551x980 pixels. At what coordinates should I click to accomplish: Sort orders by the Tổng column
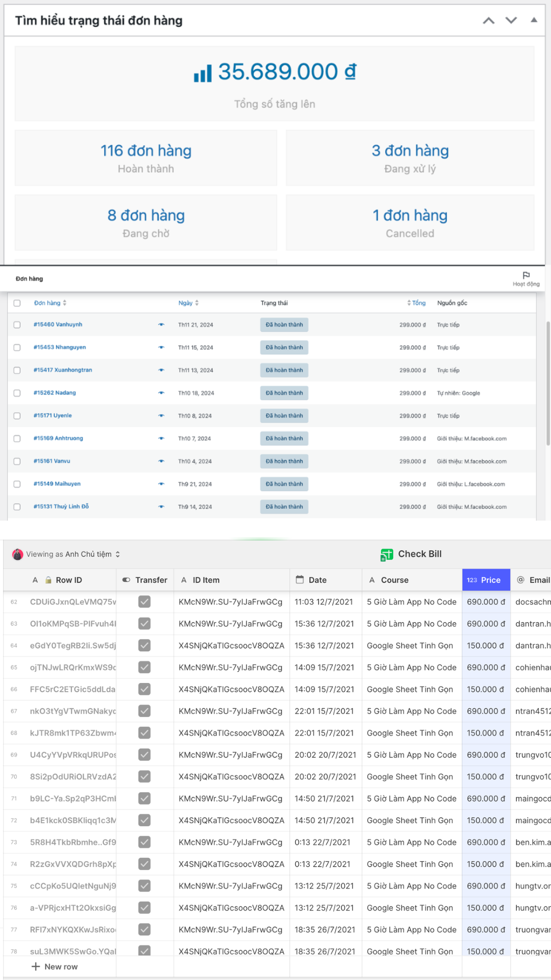tap(416, 303)
